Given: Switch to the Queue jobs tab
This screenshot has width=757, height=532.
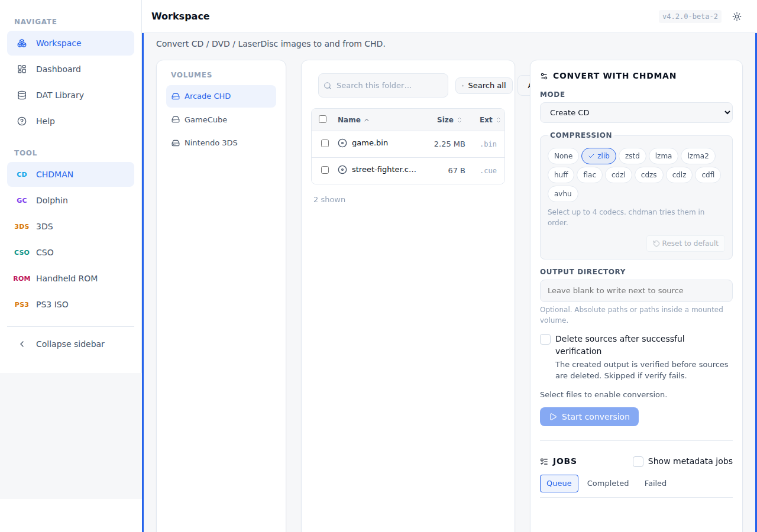Looking at the screenshot, I should (x=559, y=484).
